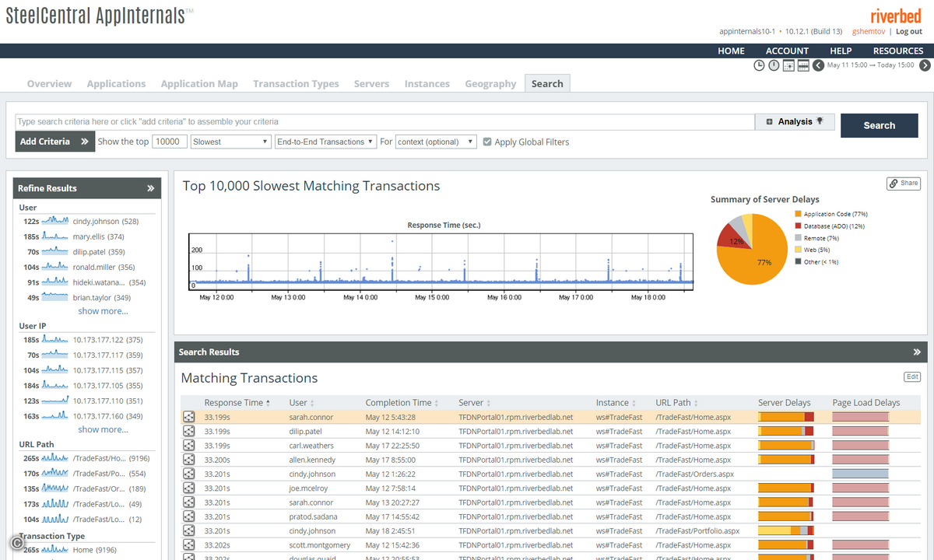Click server delays bar in carl.weathers row
This screenshot has height=560, width=934.
(786, 446)
